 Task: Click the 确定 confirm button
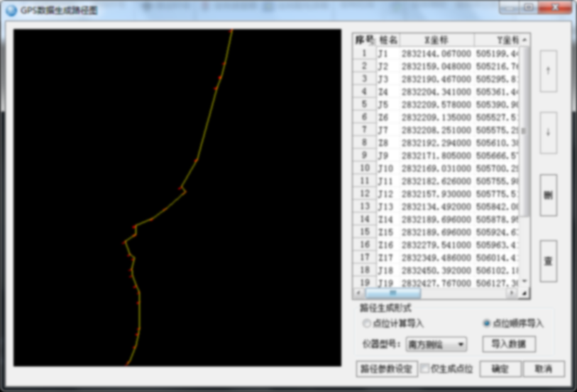(x=500, y=369)
